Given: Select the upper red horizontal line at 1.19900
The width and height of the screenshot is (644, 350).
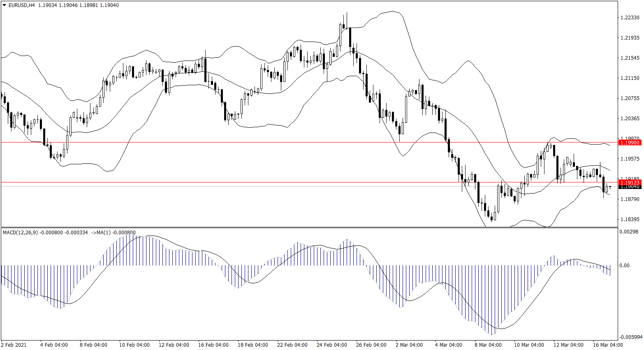Looking at the screenshot, I should tap(288, 142).
